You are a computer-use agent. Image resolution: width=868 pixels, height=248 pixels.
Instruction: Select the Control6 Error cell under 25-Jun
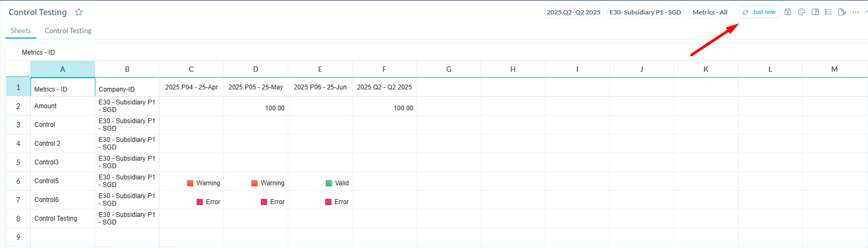click(320, 201)
